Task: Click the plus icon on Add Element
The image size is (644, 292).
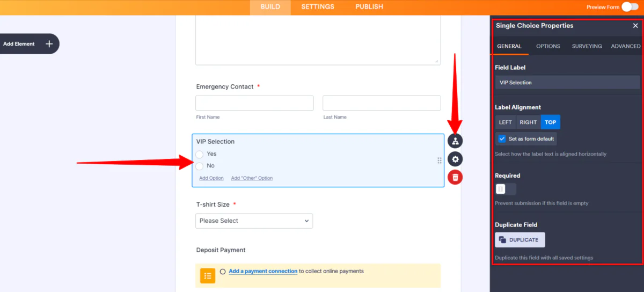Action: 49,44
